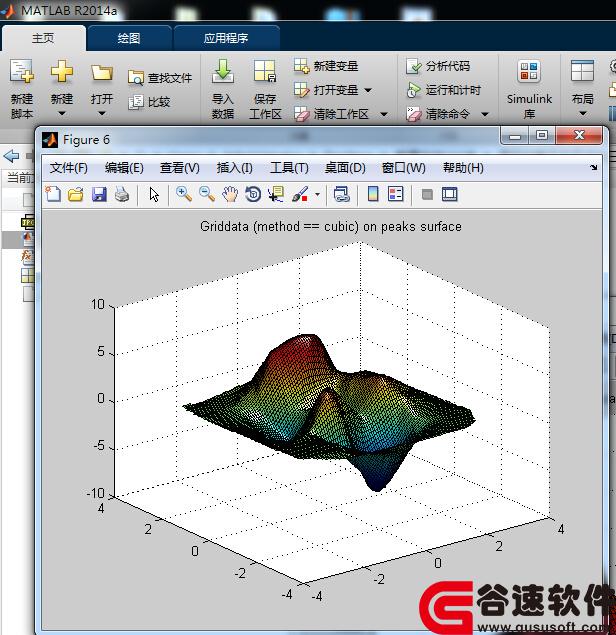Screen dimensions: 616x635
Task: Toggle the Rotate 3D tool
Action: (253, 194)
